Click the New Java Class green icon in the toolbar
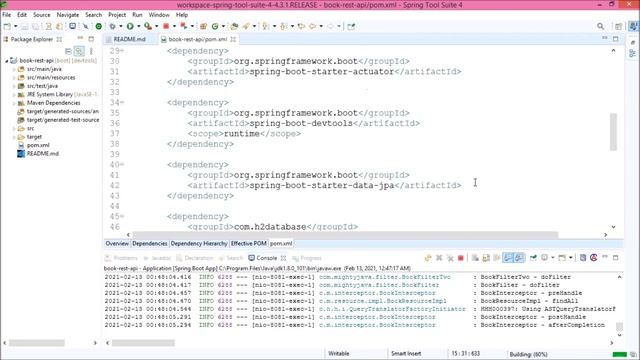The height and width of the screenshot is (360, 640). (215, 26)
